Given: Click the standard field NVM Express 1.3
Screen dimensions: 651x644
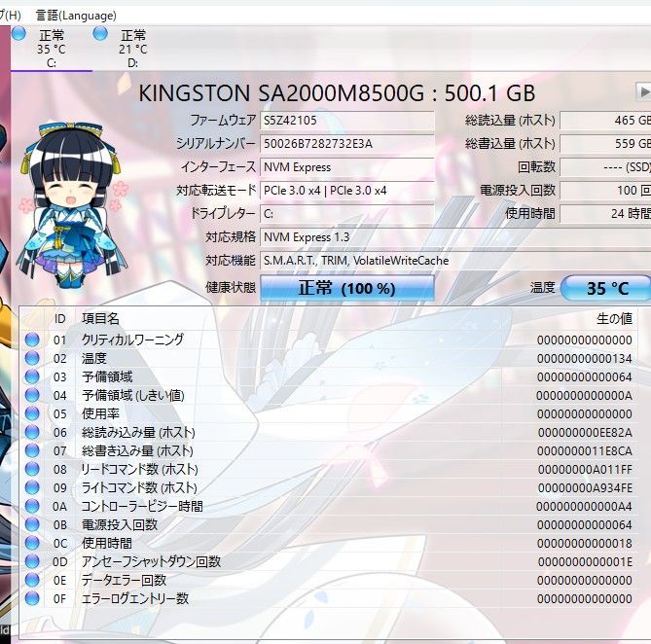Looking at the screenshot, I should (x=455, y=237).
